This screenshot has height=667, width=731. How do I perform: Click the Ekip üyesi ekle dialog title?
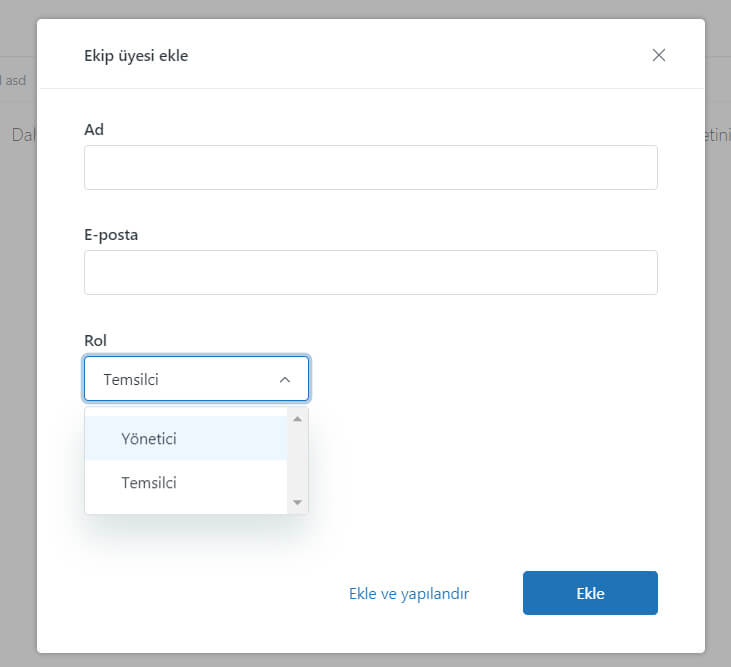pyautogui.click(x=136, y=55)
